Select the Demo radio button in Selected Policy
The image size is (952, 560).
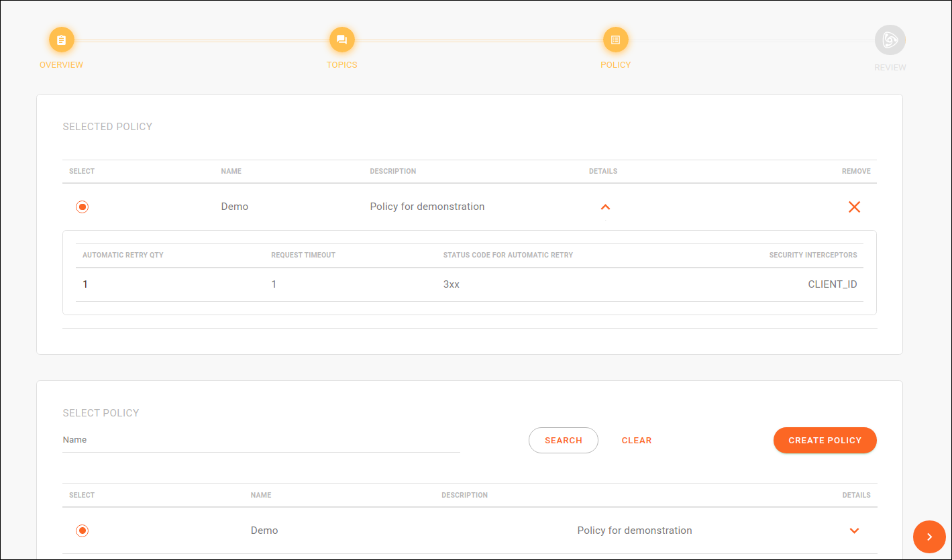coord(82,207)
